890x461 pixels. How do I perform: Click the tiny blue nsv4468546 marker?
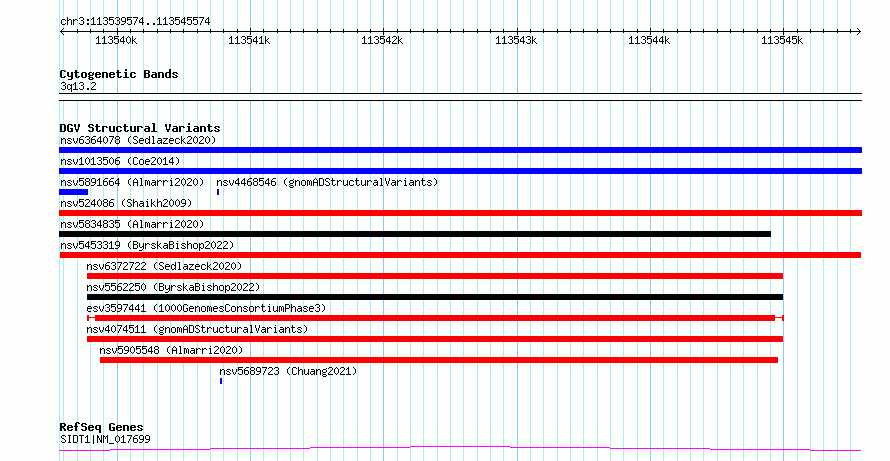pos(218,192)
